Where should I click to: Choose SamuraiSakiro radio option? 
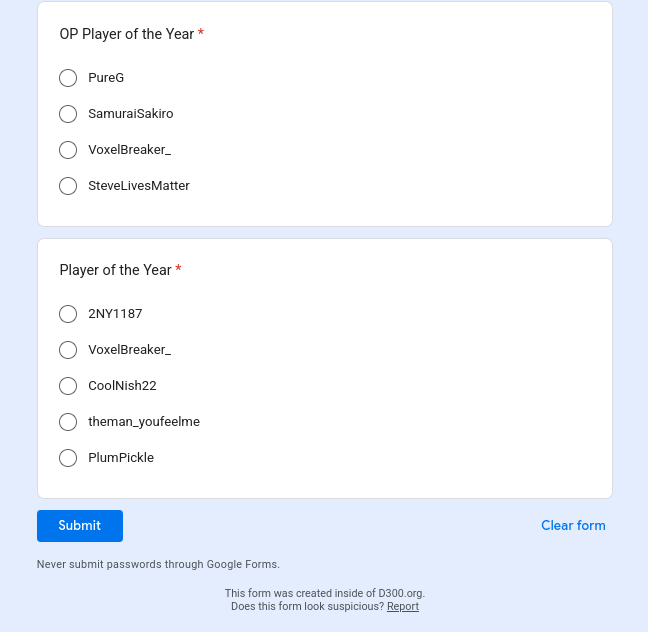(x=68, y=114)
